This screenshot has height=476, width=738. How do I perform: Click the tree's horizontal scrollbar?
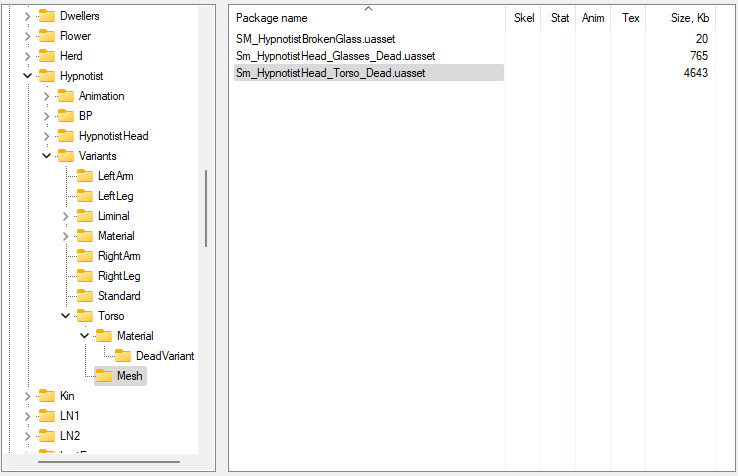(95, 461)
